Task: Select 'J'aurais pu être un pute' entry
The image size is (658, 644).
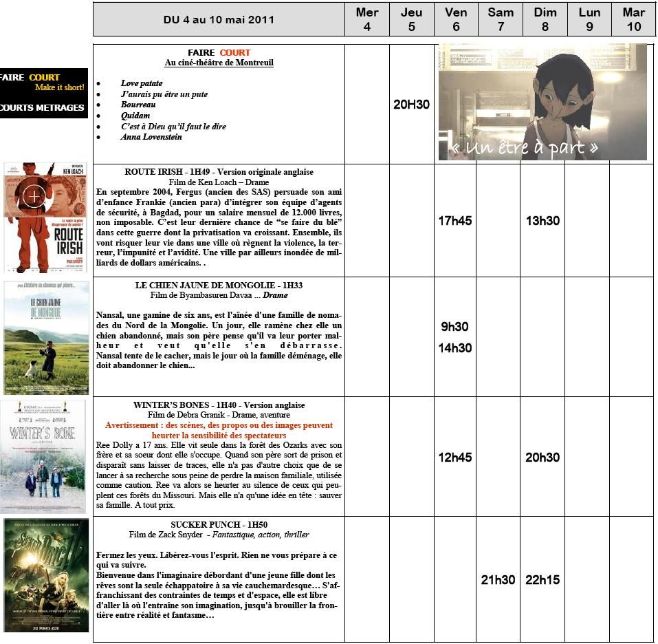Action: point(164,94)
